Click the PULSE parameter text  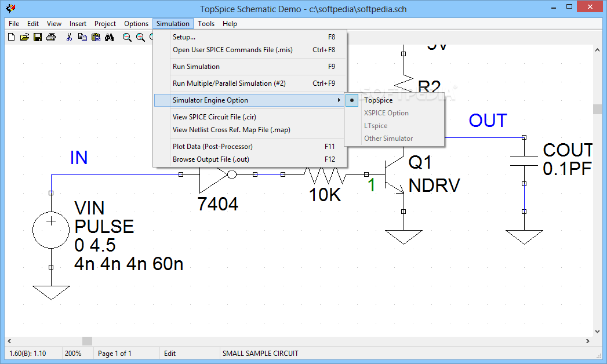tap(104, 227)
